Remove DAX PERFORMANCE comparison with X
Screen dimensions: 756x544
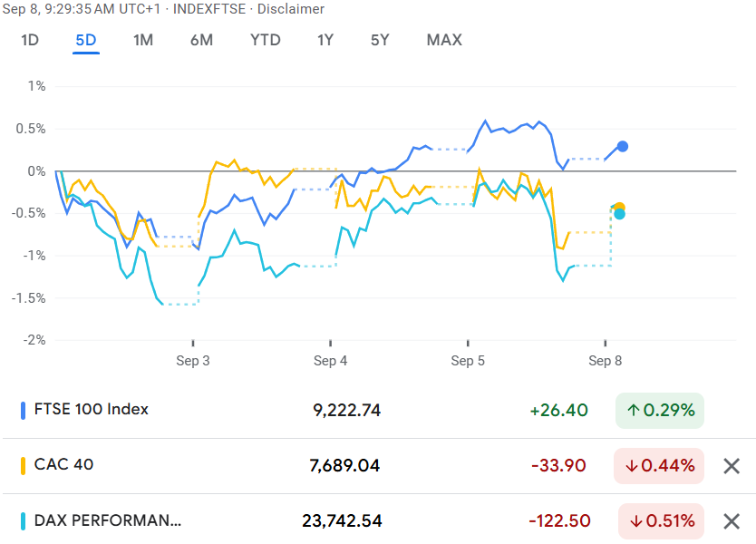(x=732, y=521)
